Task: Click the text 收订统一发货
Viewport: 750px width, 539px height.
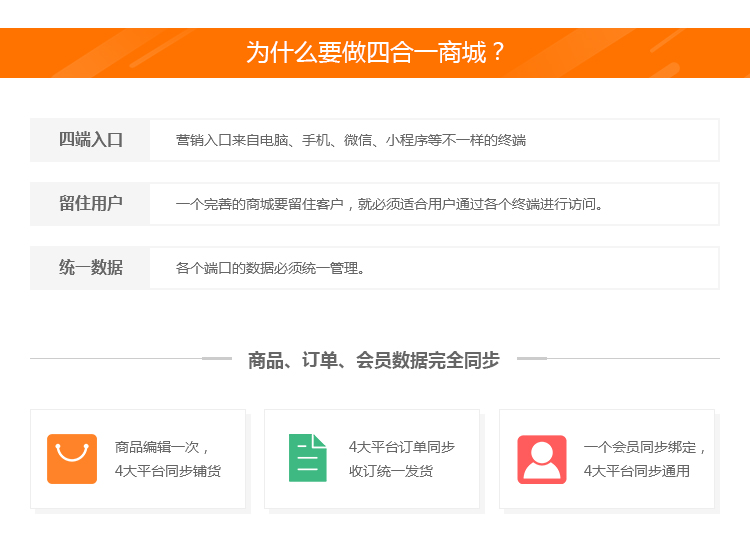Action: (391, 471)
